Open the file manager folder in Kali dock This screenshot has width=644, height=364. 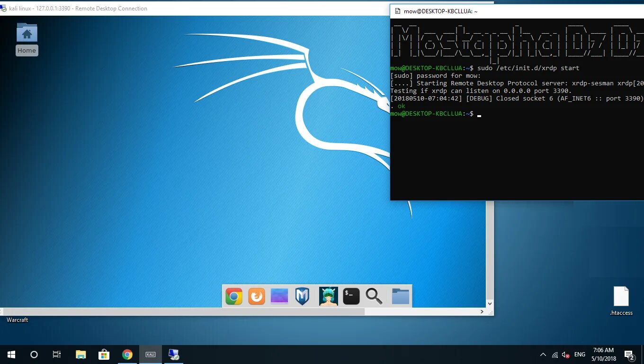click(400, 296)
